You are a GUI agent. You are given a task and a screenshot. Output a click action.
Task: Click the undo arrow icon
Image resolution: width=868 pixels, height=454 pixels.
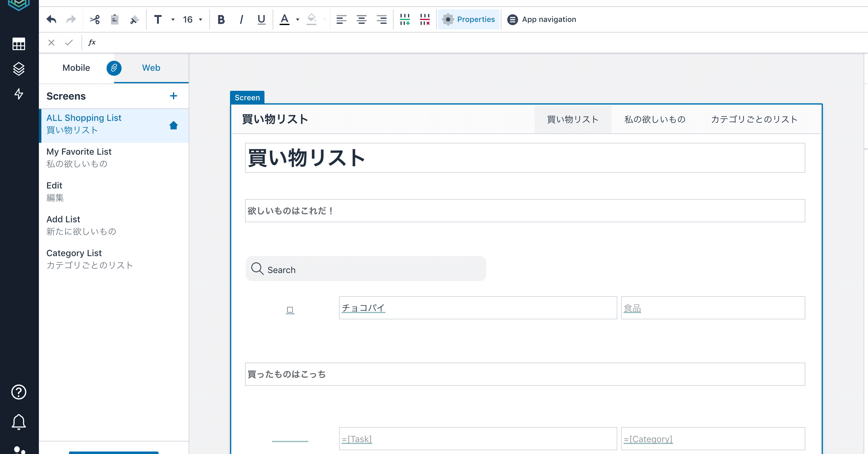[x=51, y=19]
